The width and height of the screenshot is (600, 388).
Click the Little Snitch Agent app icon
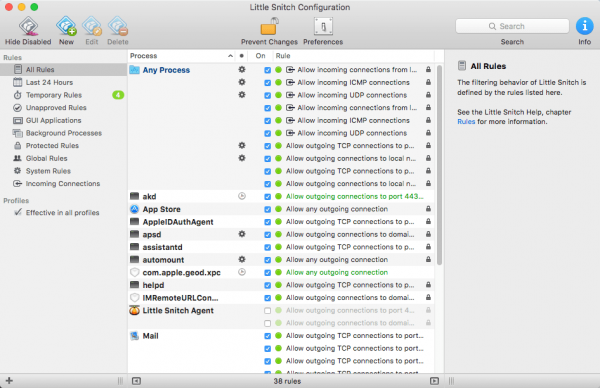pyautogui.click(x=134, y=310)
